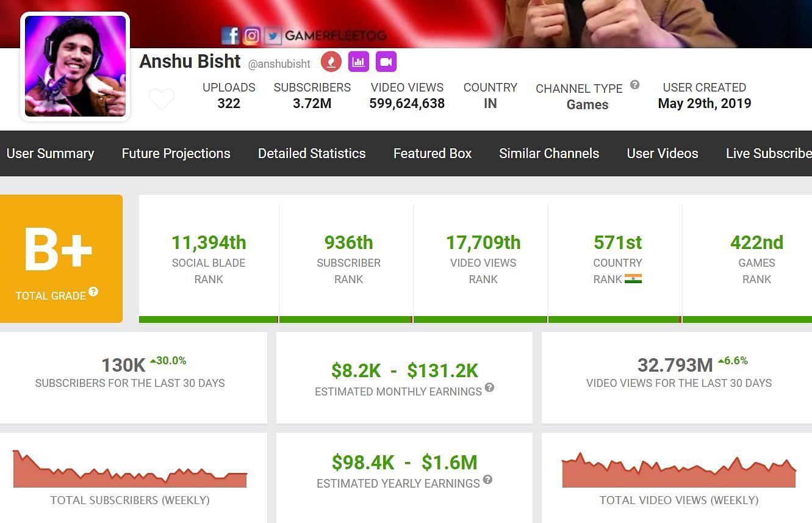The width and height of the screenshot is (812, 523).
Task: Switch to the User Summary tab
Action: tap(50, 153)
